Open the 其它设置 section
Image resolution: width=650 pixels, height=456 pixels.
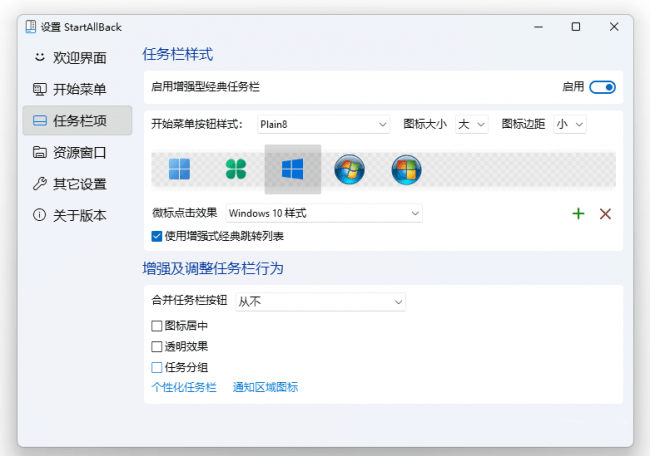pyautogui.click(x=77, y=184)
